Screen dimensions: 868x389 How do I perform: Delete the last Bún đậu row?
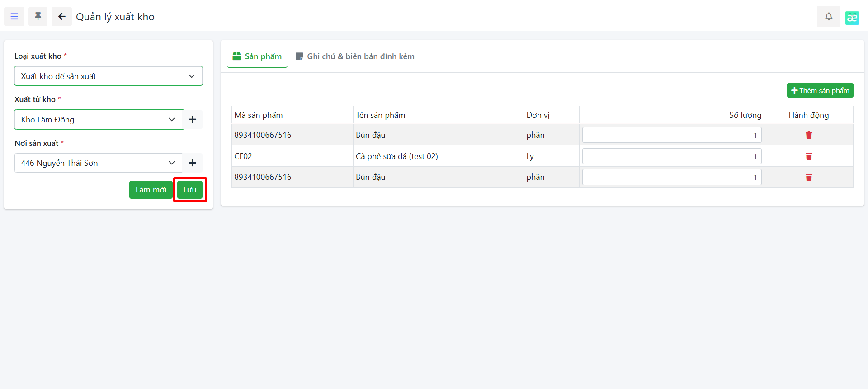tap(808, 178)
